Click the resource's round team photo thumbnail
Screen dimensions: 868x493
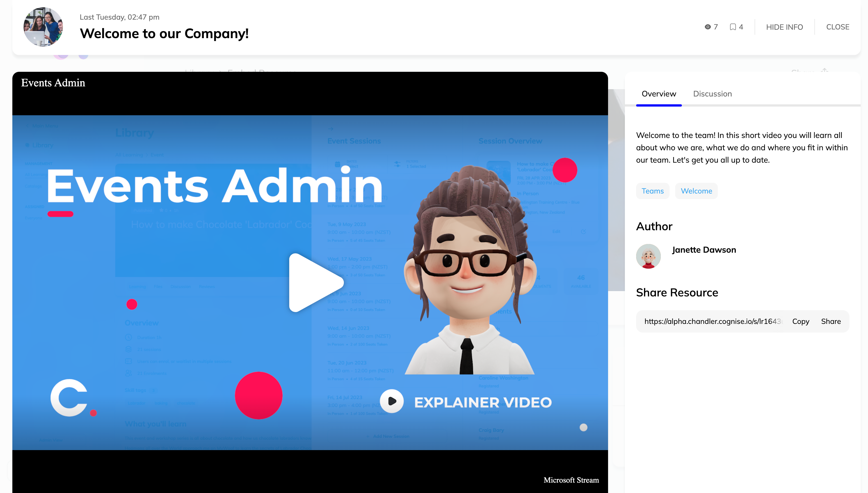point(43,27)
